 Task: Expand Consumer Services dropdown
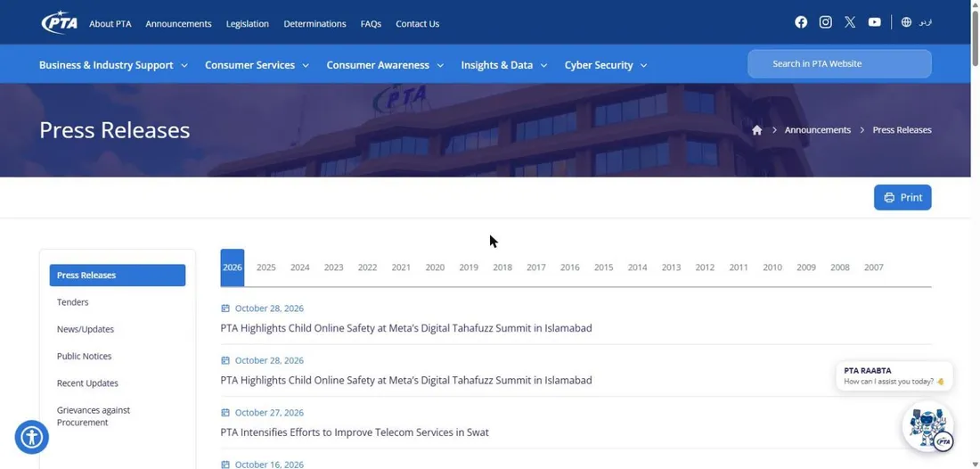click(257, 65)
